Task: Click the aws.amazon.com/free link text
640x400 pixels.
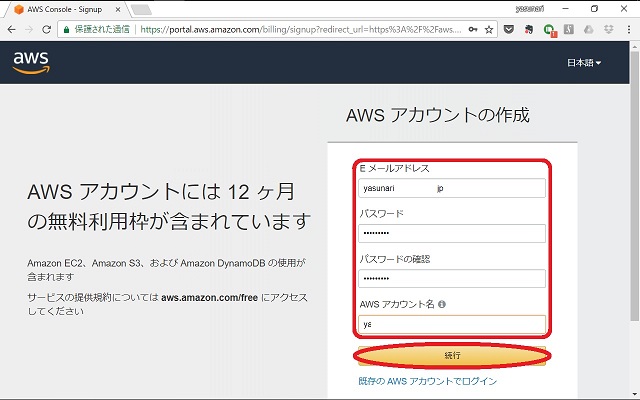Action: [x=209, y=298]
